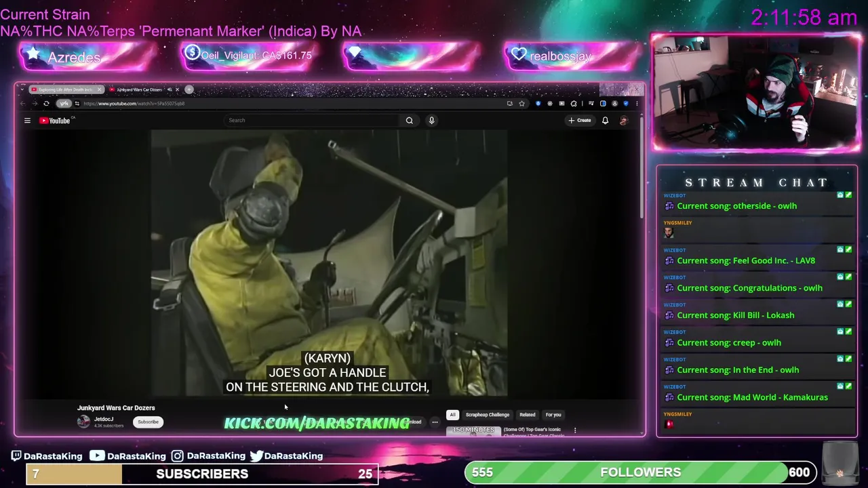868x488 pixels.
Task: Open the browser three-dot menu
Action: tap(637, 103)
